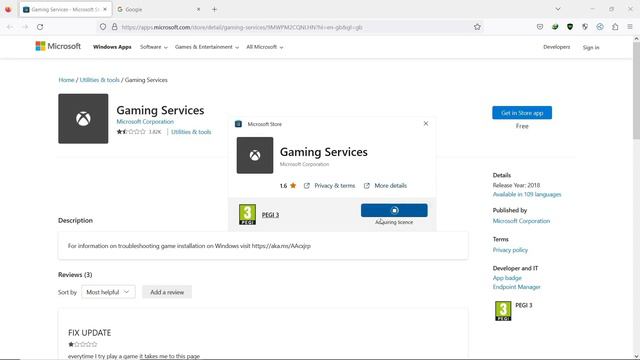Open the App badge link

coord(507,278)
